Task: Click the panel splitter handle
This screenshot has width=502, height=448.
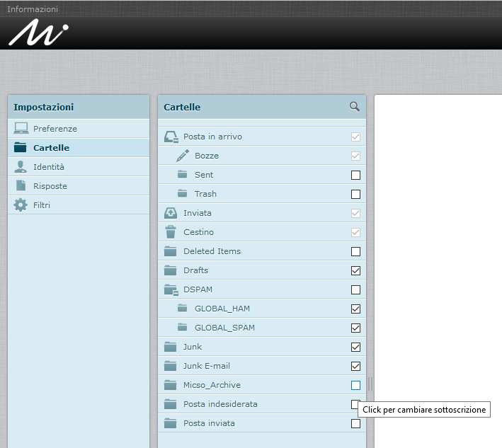Action: (370, 384)
